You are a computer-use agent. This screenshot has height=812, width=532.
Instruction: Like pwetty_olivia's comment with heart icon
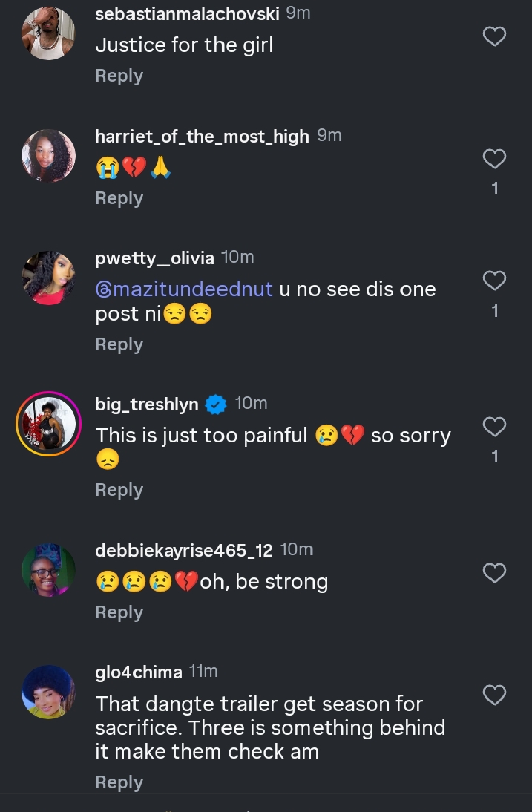(494, 281)
